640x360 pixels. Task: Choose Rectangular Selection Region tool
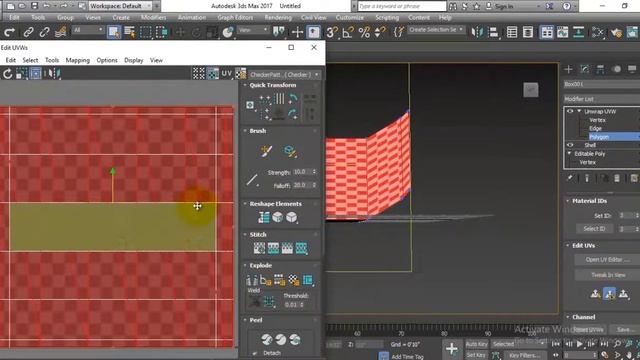[x=146, y=32]
